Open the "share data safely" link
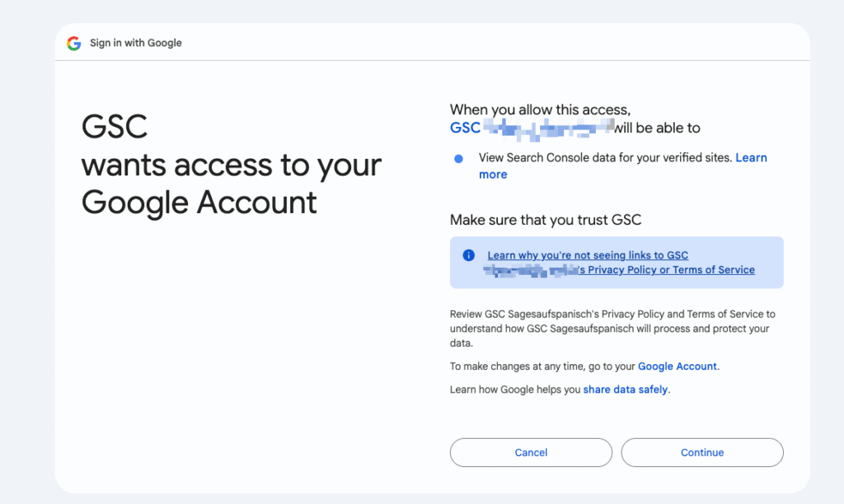The image size is (844, 504). coord(626,390)
